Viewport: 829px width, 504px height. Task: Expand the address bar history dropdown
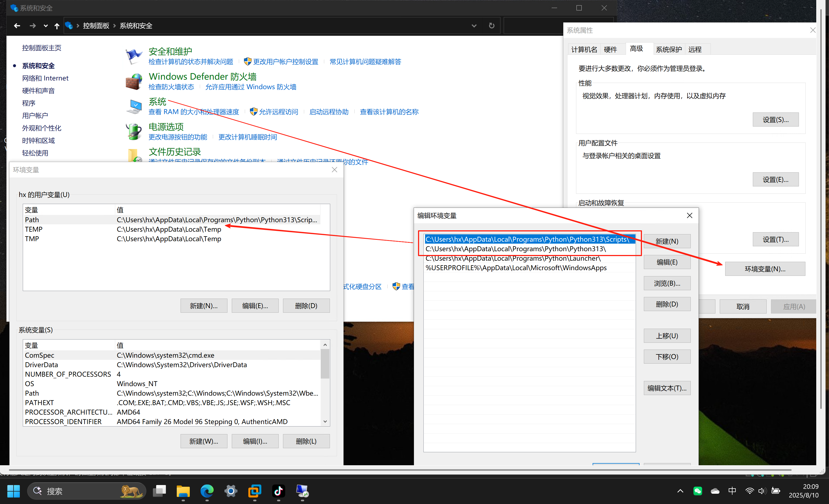pyautogui.click(x=474, y=26)
